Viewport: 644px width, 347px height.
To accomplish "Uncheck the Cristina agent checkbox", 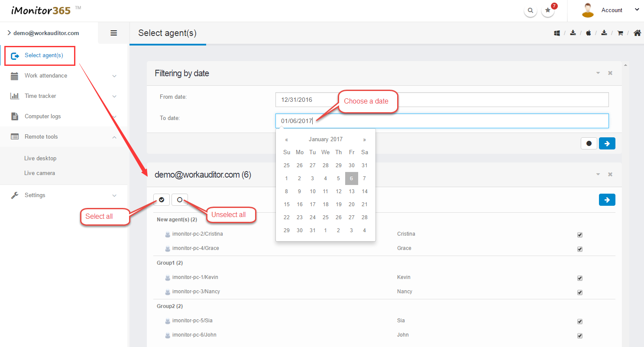I will 580,235.
